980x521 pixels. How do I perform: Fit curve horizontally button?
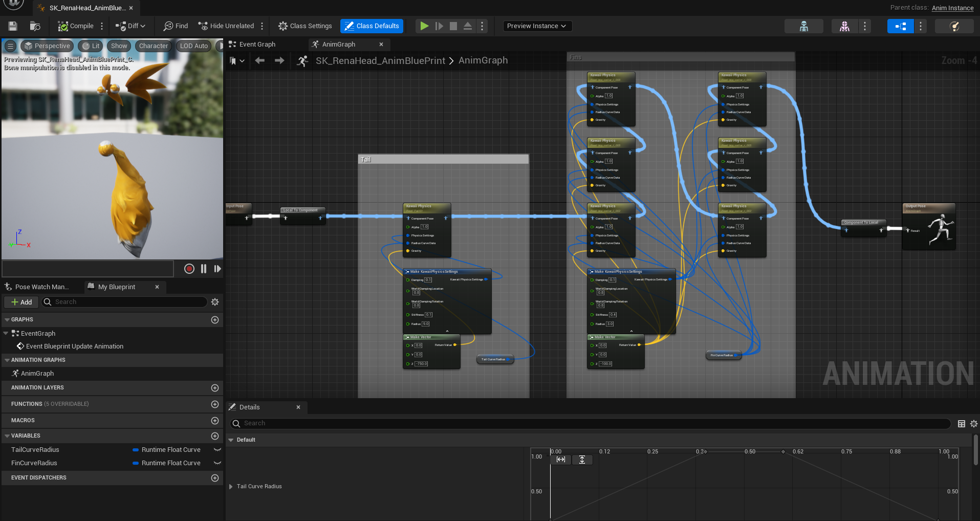(x=561, y=460)
